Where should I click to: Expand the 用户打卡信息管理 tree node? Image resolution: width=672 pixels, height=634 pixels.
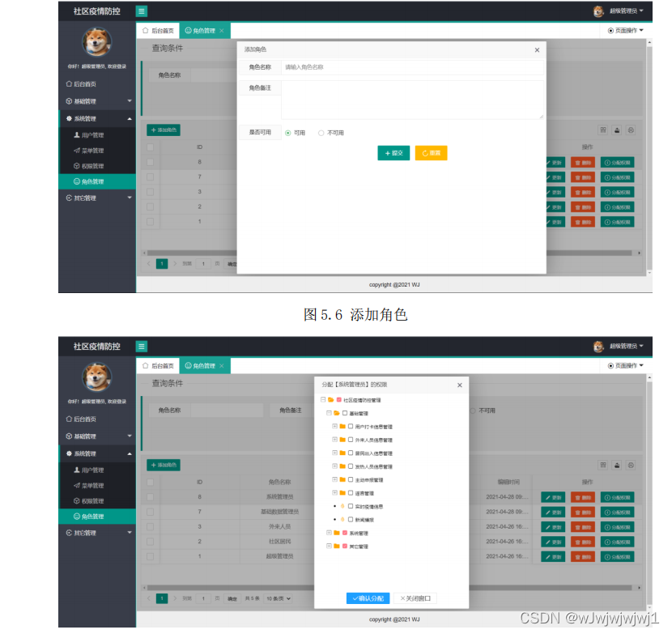point(334,427)
